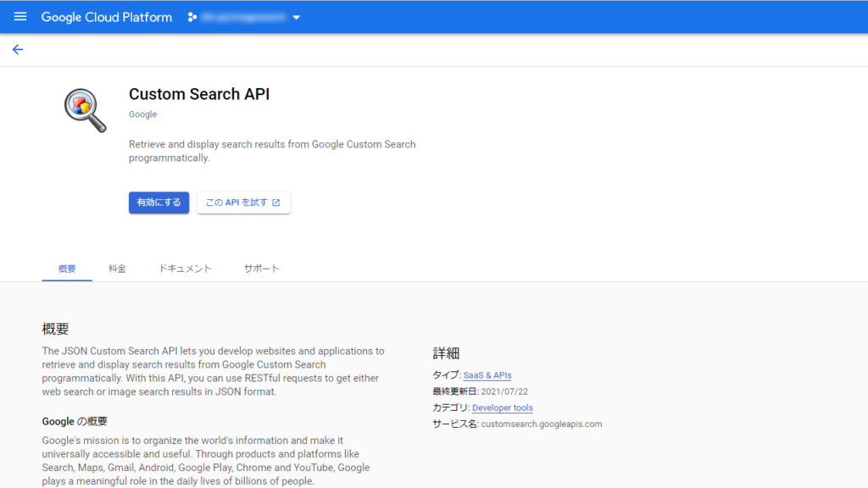The width and height of the screenshot is (868, 488).
Task: Open the project selector dropdown arrow
Action: (x=296, y=17)
